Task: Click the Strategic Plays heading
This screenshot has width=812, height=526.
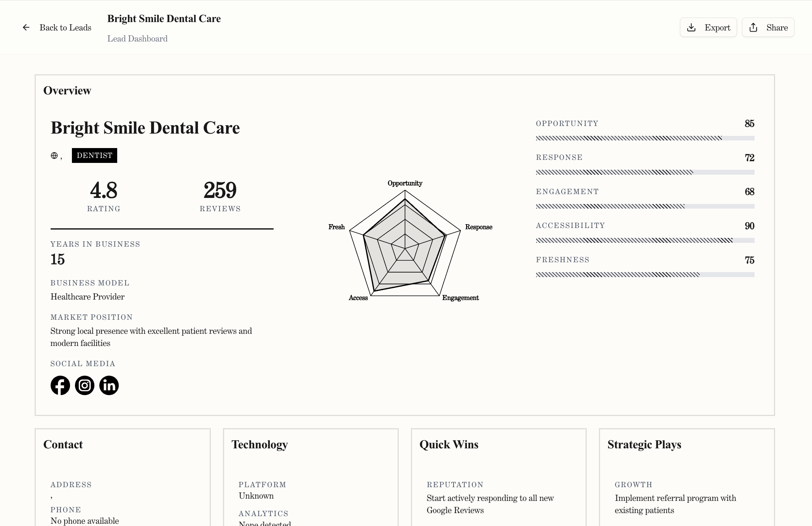Action: (644, 445)
